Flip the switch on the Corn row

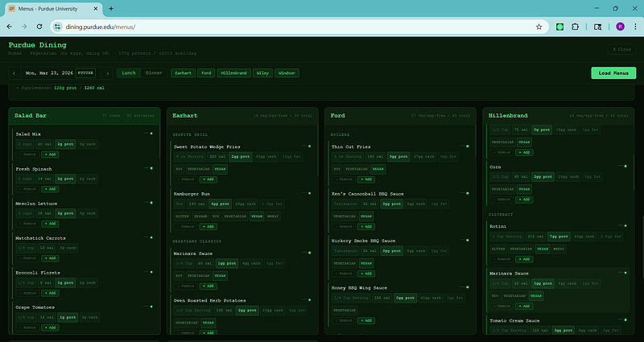[x=622, y=167]
